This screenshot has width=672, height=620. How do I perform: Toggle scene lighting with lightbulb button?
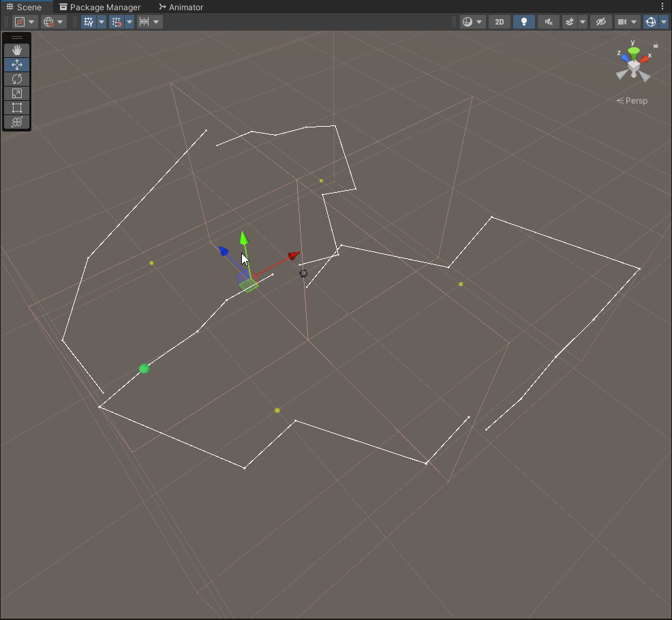523,22
